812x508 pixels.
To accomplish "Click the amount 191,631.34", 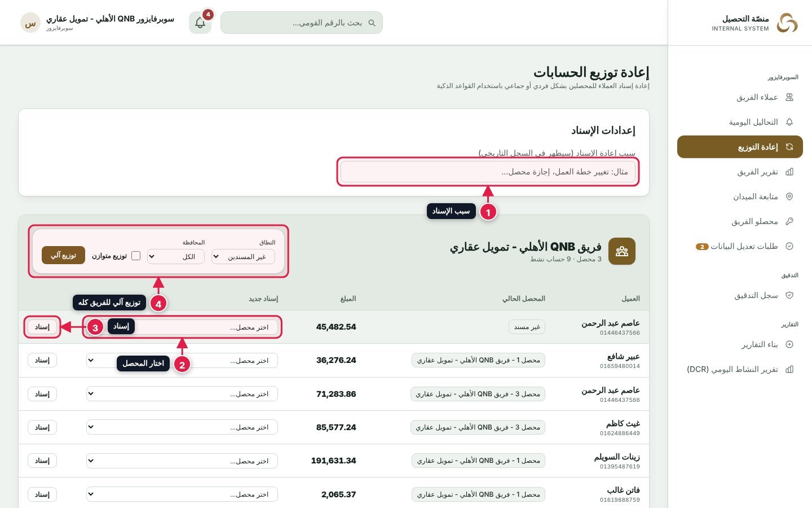I will (x=333, y=461).
